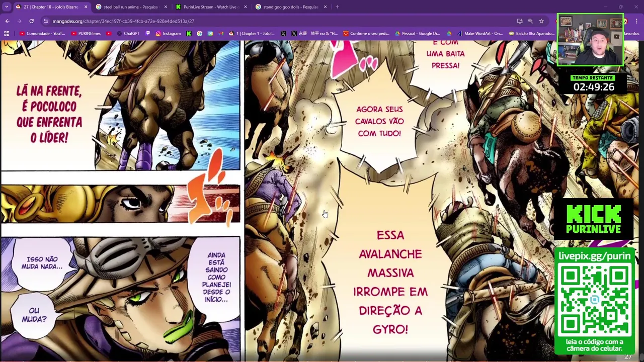Open the zoom magnifier in address bar
Screen dimensions: 644x362
[530, 21]
